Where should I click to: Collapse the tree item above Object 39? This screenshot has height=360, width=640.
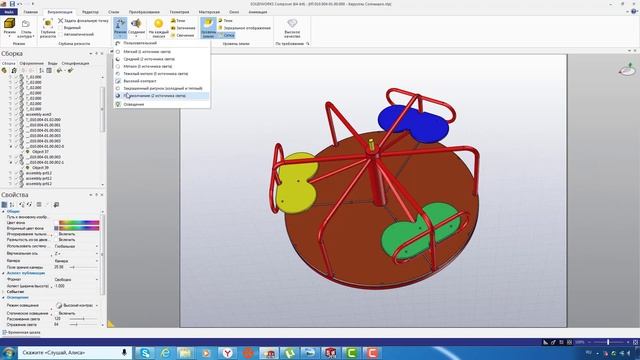[x=11, y=162]
